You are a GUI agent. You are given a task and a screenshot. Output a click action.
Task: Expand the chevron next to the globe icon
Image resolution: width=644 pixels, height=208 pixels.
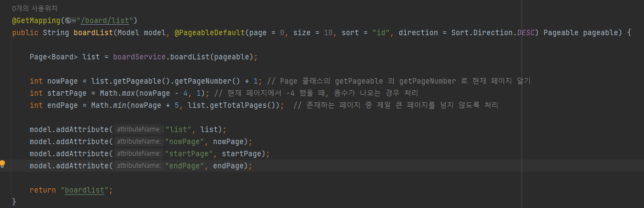74,20
